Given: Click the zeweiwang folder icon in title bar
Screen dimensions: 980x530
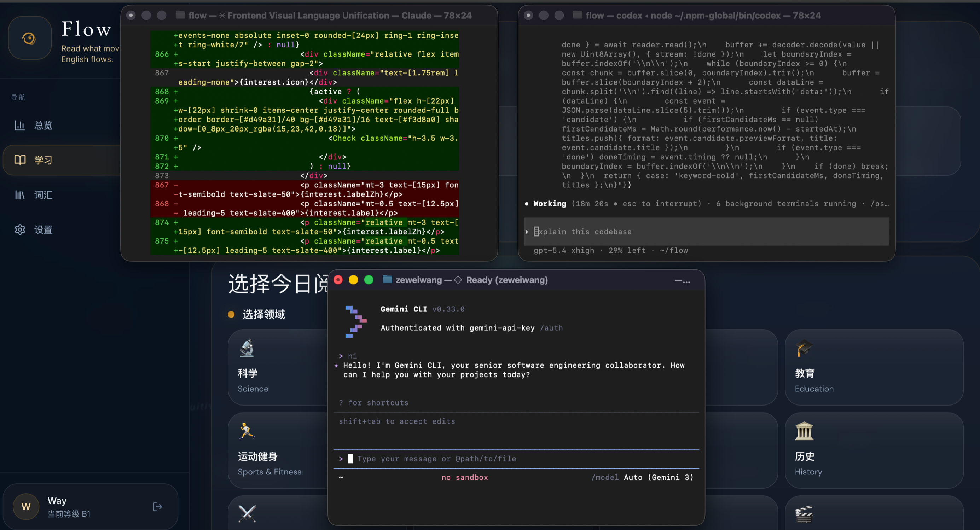Looking at the screenshot, I should pyautogui.click(x=387, y=280).
